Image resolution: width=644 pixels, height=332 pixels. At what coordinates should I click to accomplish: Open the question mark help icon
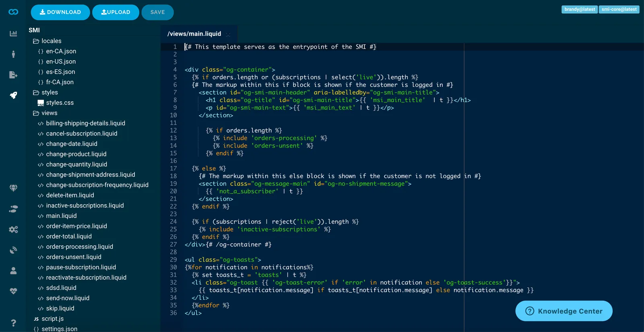coord(13,323)
